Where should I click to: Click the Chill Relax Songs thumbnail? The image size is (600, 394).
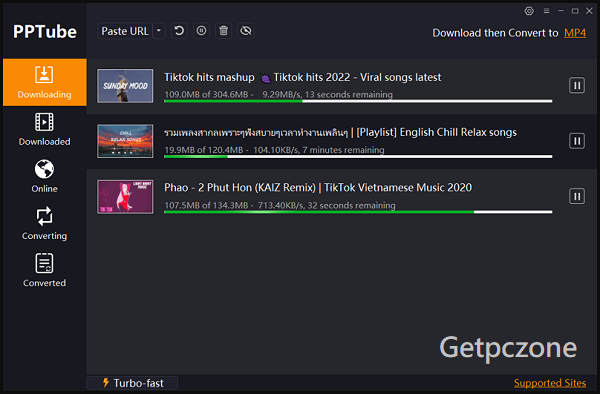pyautogui.click(x=125, y=141)
